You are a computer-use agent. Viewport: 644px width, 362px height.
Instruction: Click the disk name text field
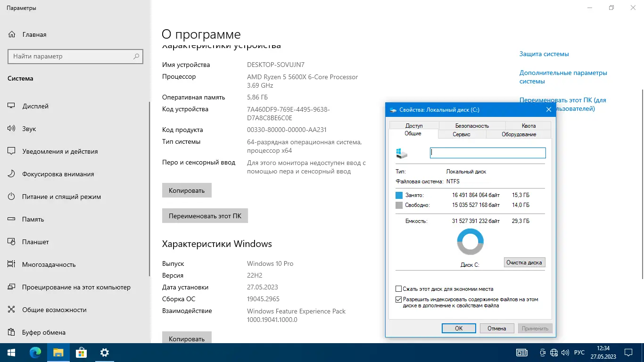coord(488,153)
